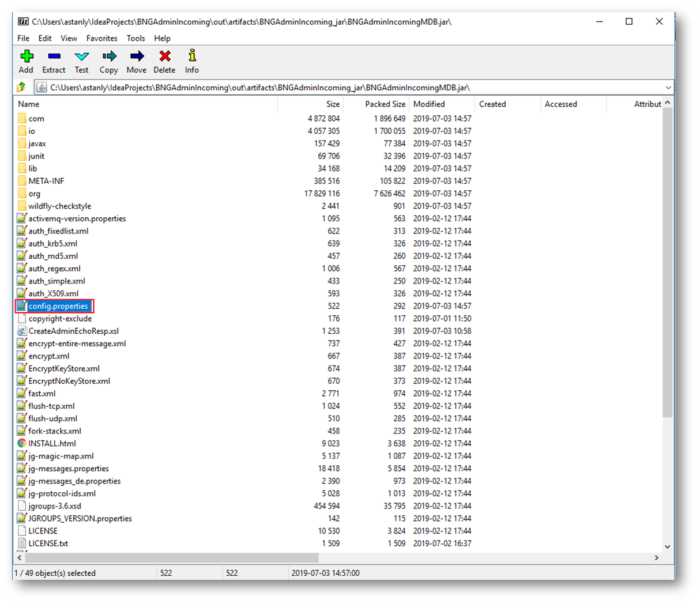Open the File menu
Image resolution: width=700 pixels, height=604 pixels.
[23, 38]
